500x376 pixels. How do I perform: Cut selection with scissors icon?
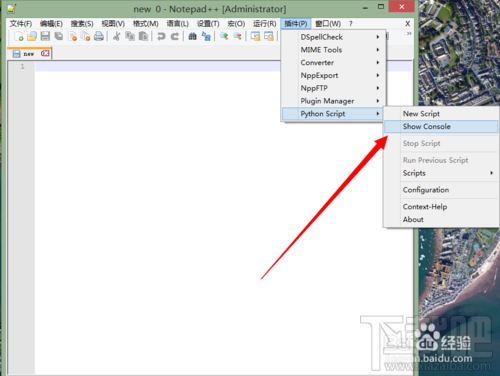[x=116, y=36]
